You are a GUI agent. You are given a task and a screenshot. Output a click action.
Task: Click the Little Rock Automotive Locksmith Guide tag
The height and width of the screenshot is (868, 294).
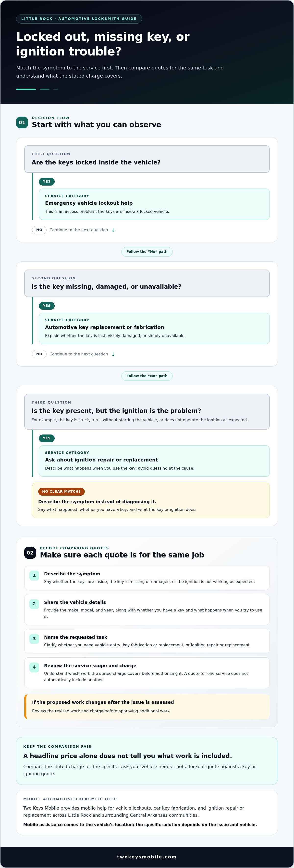(x=79, y=19)
